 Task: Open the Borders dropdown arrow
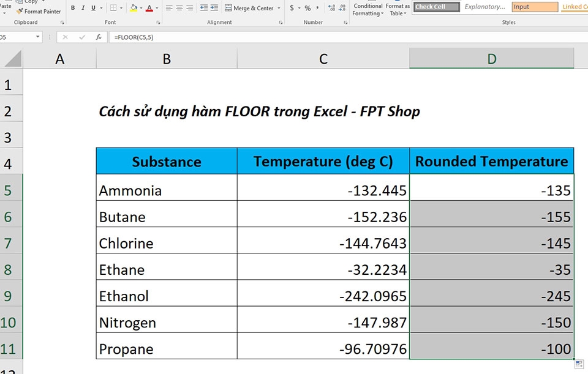tap(121, 8)
